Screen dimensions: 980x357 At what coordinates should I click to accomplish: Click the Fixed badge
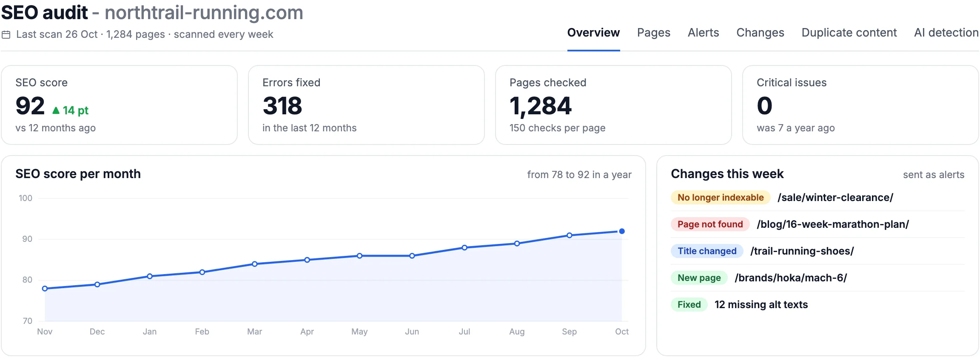coord(689,305)
